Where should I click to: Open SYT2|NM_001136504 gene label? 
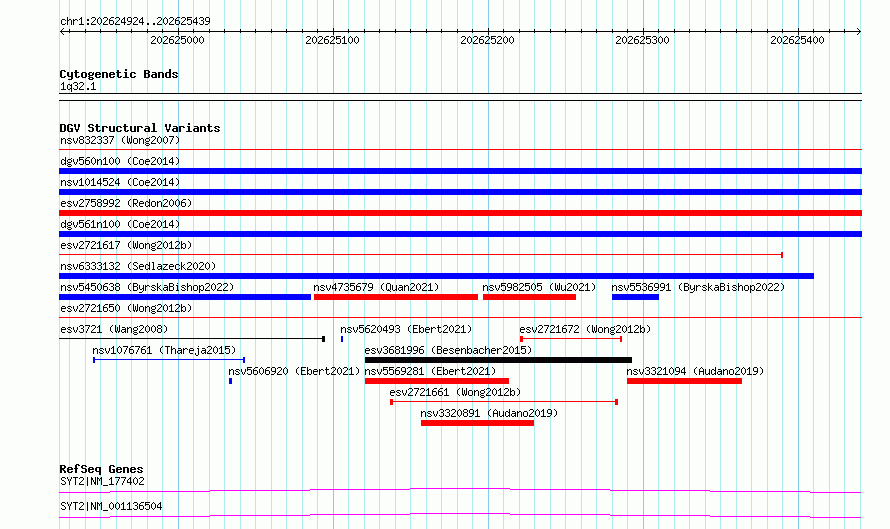[111, 506]
